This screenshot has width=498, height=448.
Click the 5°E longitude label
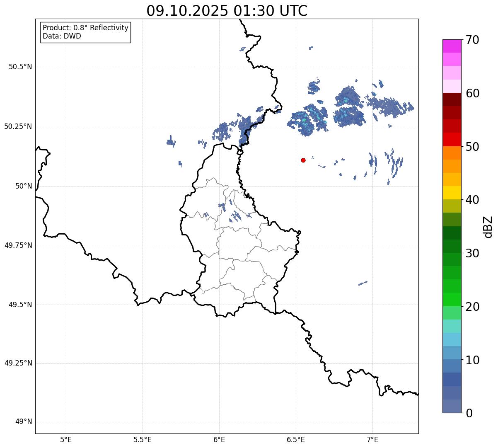tap(66, 439)
